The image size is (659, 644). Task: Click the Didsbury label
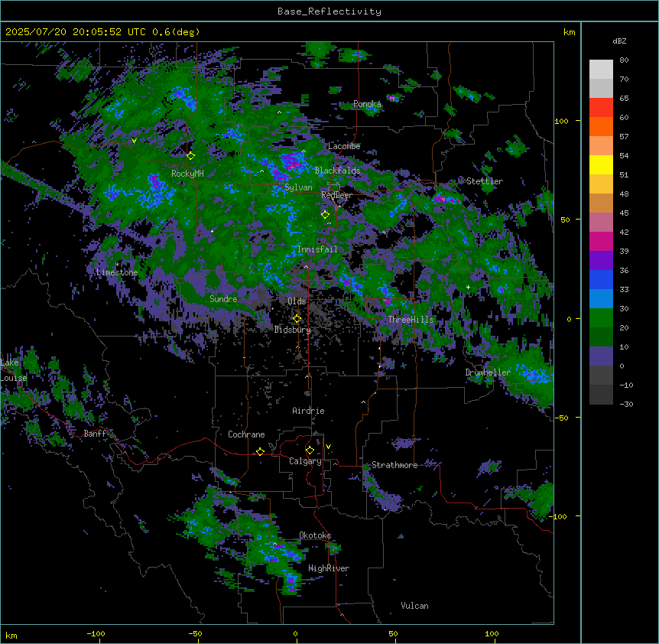click(x=293, y=330)
